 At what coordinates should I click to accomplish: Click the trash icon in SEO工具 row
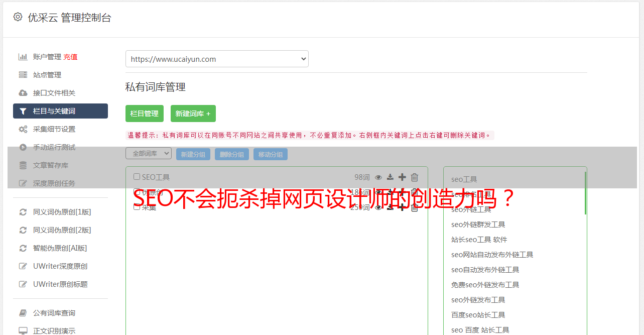coord(415,177)
